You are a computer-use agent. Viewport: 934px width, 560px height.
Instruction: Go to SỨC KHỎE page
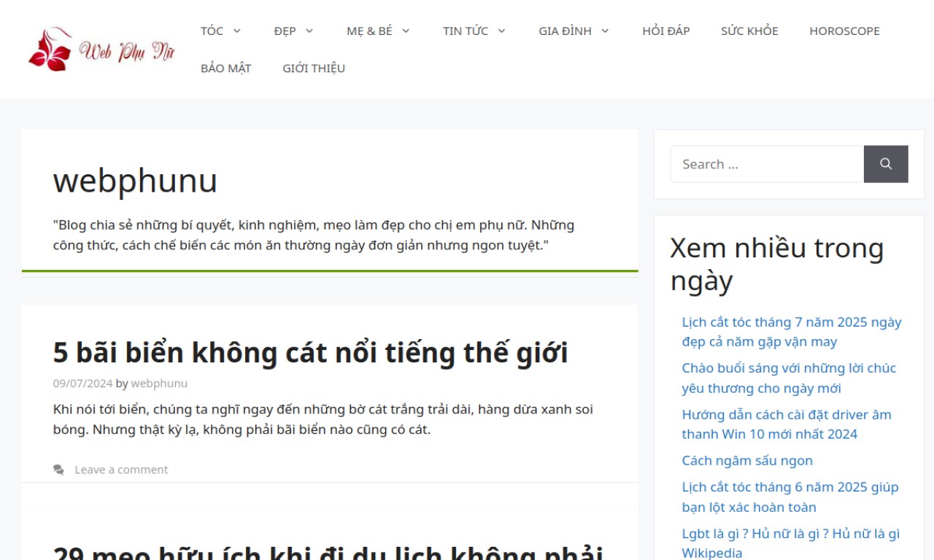pos(749,31)
